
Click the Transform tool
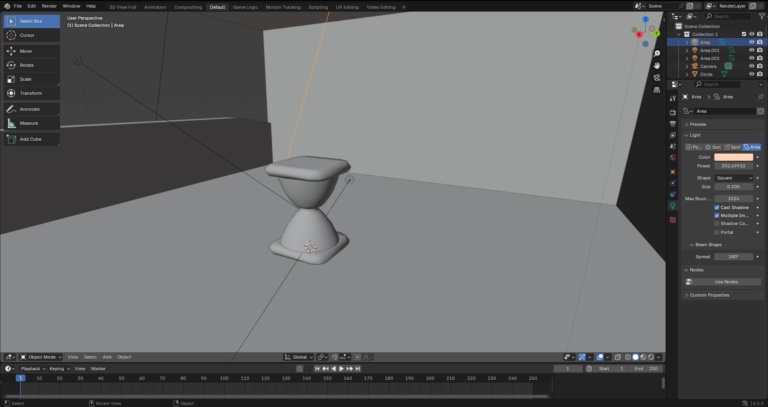[x=30, y=93]
